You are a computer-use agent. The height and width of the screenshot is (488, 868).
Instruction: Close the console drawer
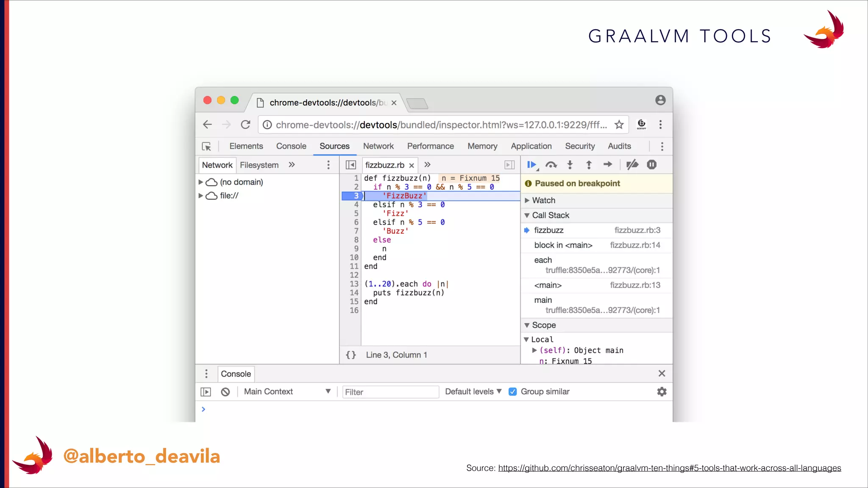click(662, 373)
